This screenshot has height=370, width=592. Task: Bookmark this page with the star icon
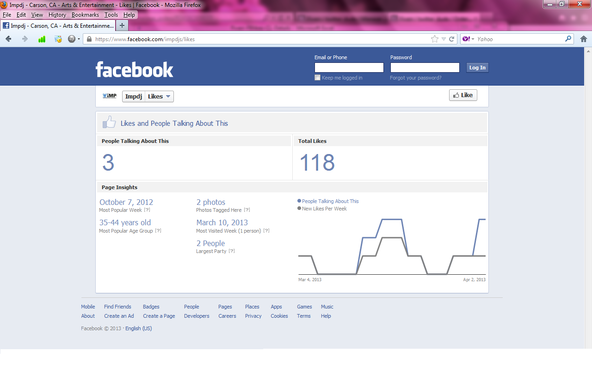435,39
